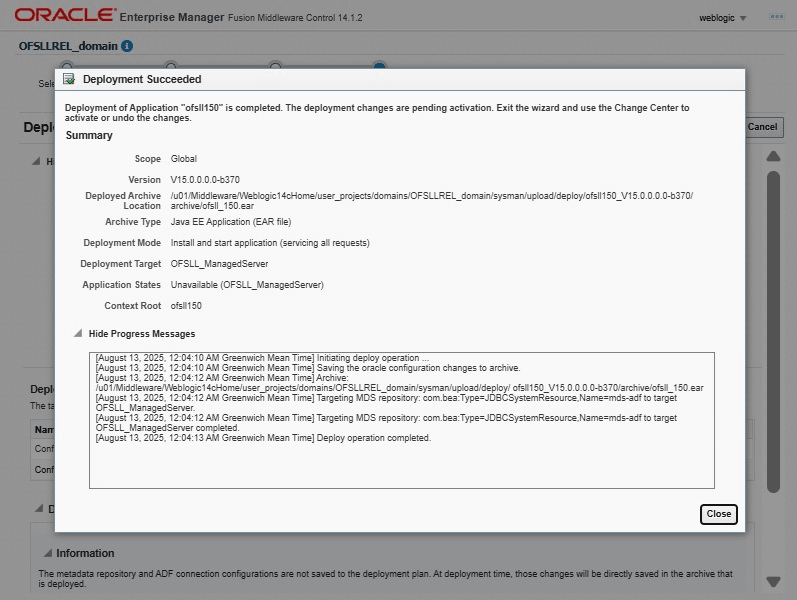Click the three-dots options icon top right
This screenshot has height=600, width=797.
[x=776, y=17]
